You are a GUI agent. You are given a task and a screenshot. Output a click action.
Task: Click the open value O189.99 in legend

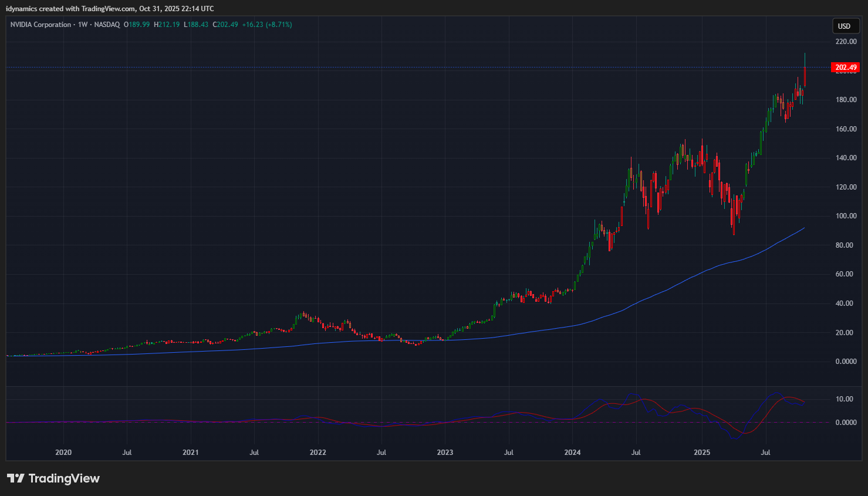point(137,25)
